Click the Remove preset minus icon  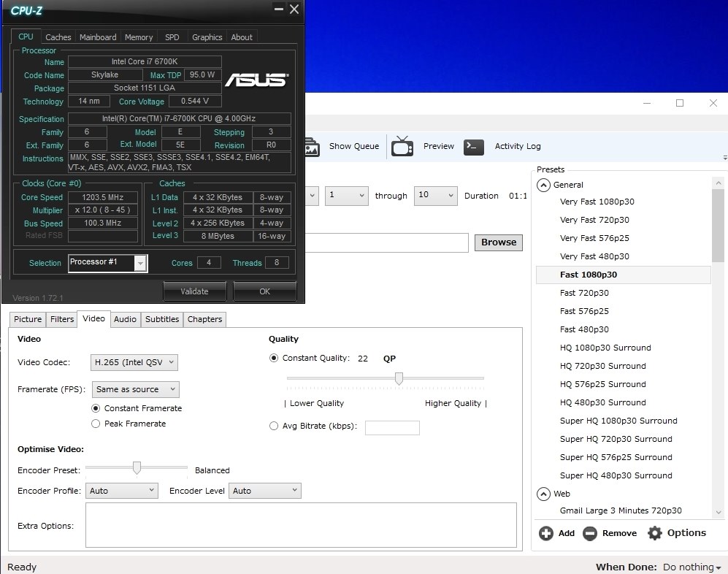[x=590, y=533]
